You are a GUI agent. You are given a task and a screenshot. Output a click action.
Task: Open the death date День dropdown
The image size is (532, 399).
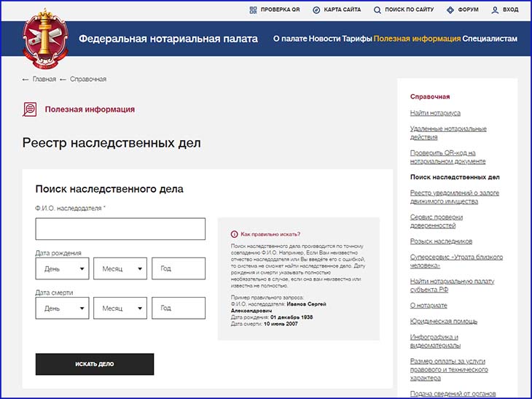pos(62,308)
